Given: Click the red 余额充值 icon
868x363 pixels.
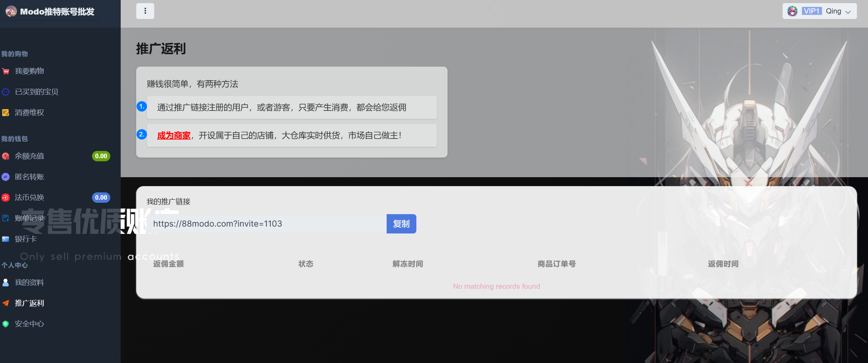Looking at the screenshot, I should (x=6, y=156).
